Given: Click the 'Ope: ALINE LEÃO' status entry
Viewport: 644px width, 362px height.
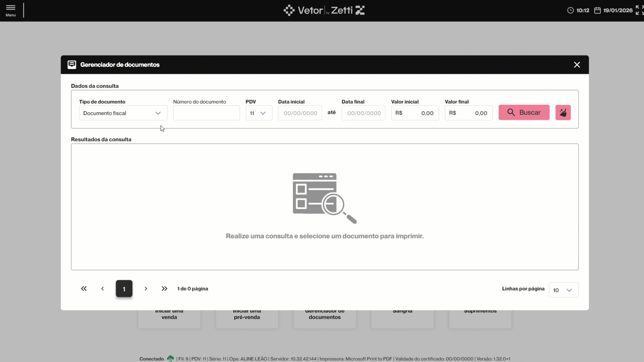Looking at the screenshot, I should click(248, 359).
